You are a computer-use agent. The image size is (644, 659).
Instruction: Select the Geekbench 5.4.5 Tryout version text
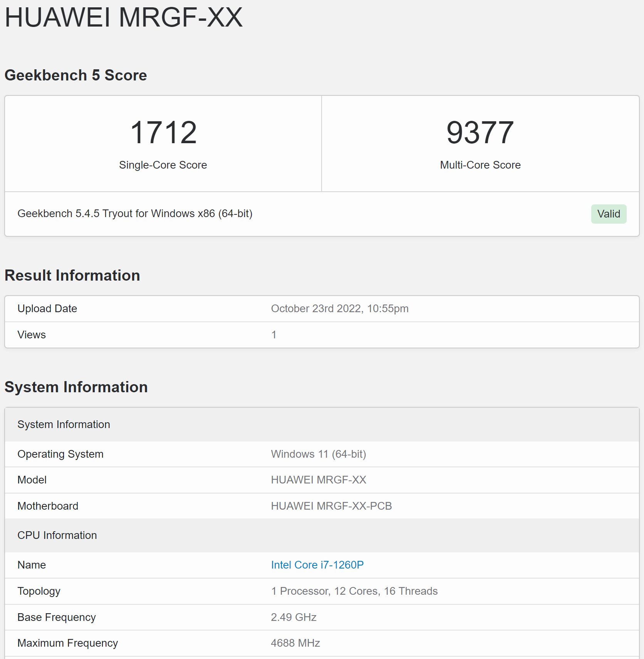coord(135,214)
